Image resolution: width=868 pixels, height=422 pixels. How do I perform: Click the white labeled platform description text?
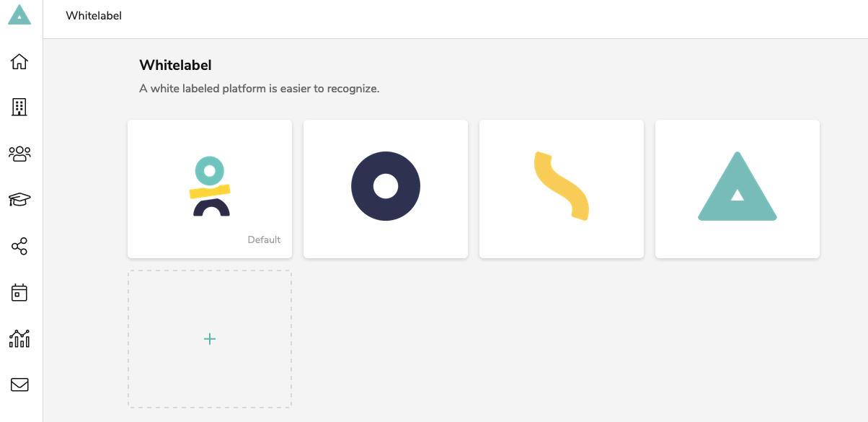259,89
